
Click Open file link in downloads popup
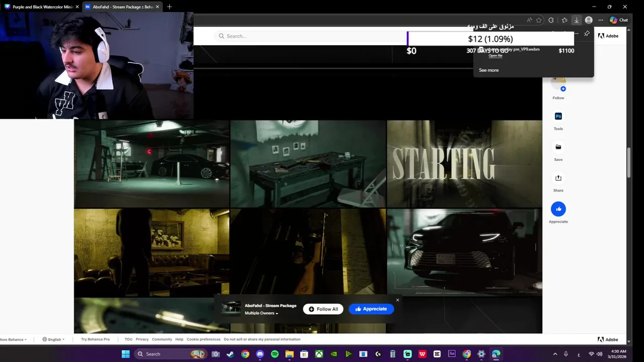[x=496, y=56]
